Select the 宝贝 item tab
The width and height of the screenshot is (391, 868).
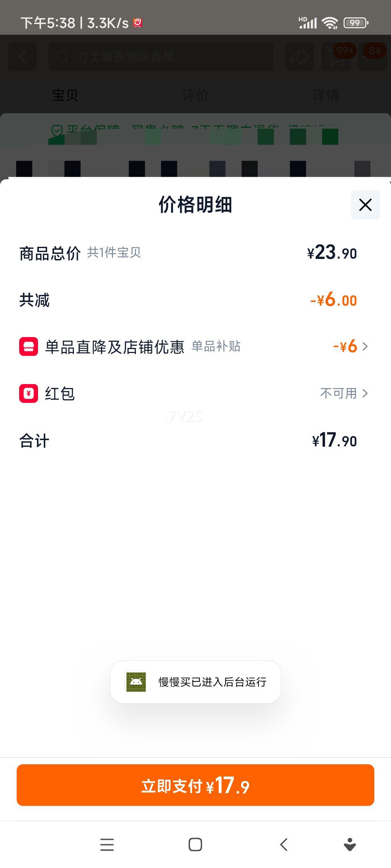point(65,95)
